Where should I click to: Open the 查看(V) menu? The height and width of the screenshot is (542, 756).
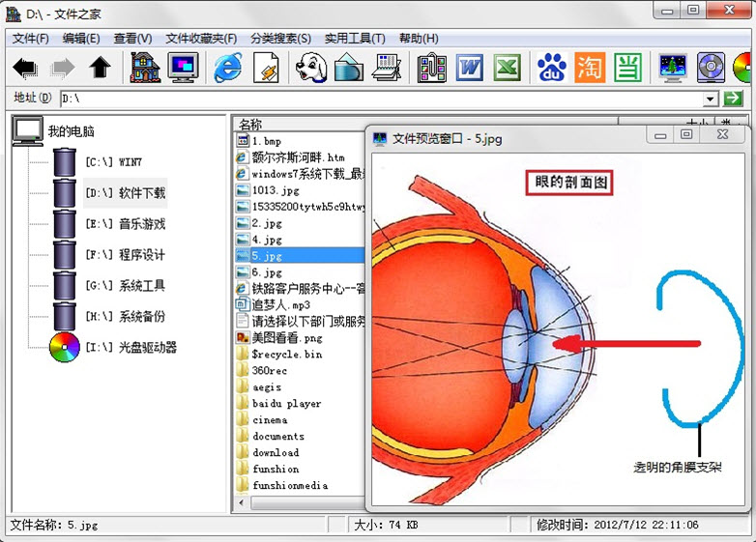click(x=132, y=39)
